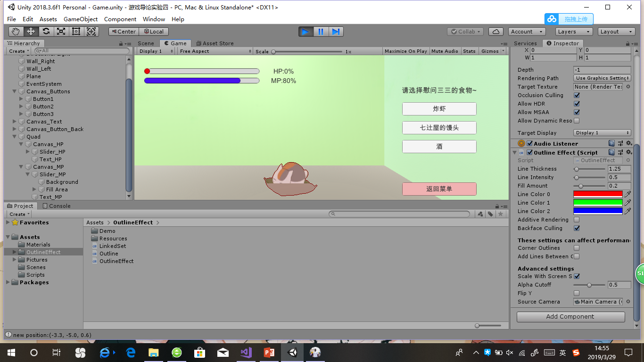Open the Free Aspect resolution dropdown
The width and height of the screenshot is (644, 362).
(215, 51)
